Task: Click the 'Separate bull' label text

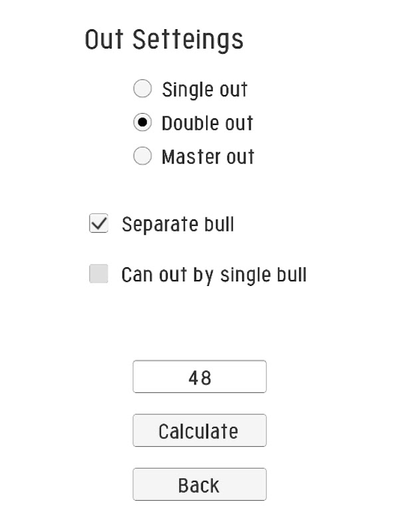Action: [x=178, y=224]
